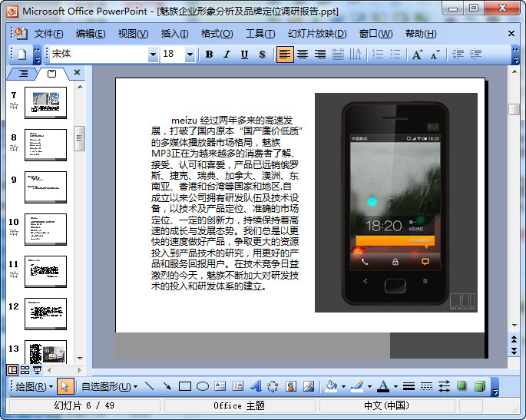Expand the standard toolbar options
526x420 pixels.
(37, 55)
